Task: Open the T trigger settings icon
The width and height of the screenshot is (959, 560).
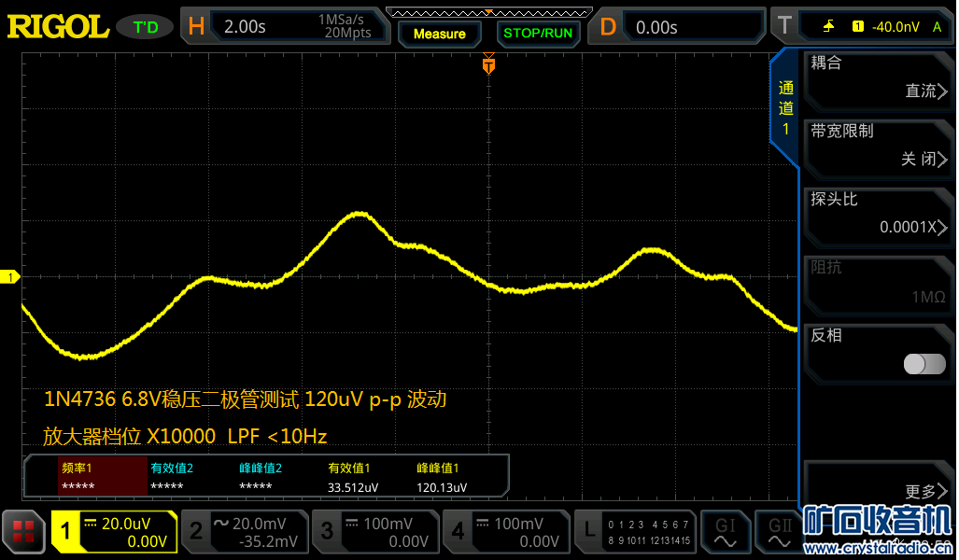Action: click(x=784, y=26)
